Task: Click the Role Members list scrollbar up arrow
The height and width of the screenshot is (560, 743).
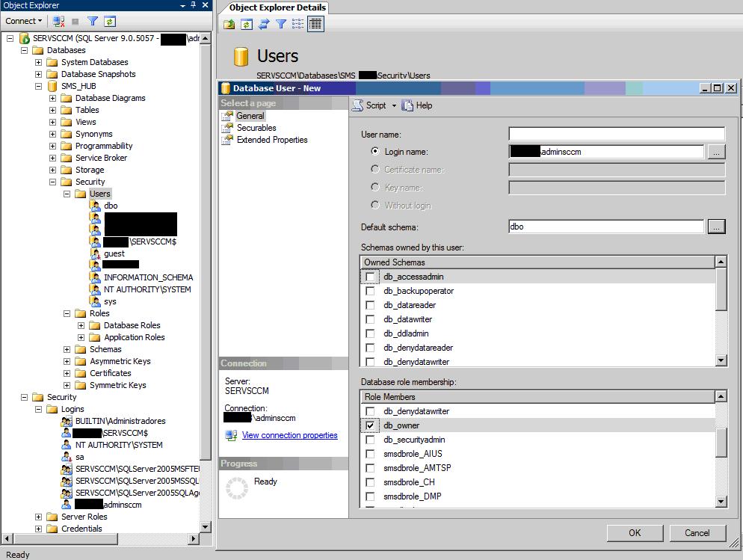Action: [x=721, y=396]
